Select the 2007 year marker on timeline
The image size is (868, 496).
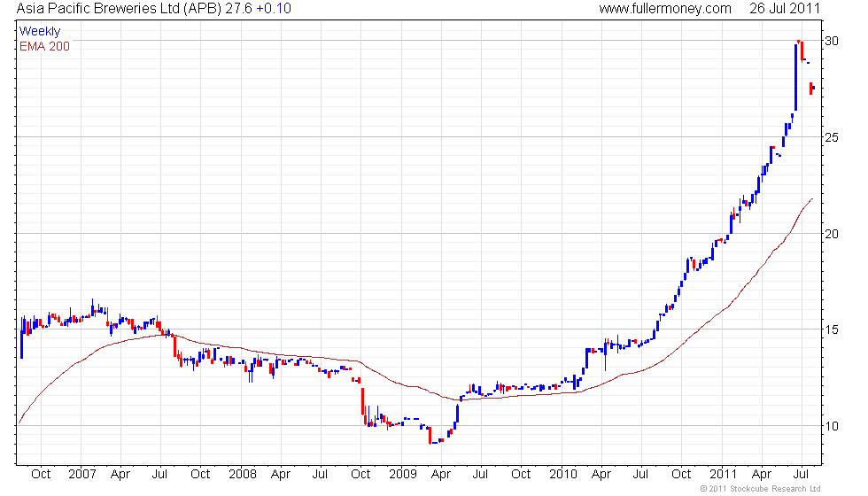pyautogui.click(x=81, y=475)
